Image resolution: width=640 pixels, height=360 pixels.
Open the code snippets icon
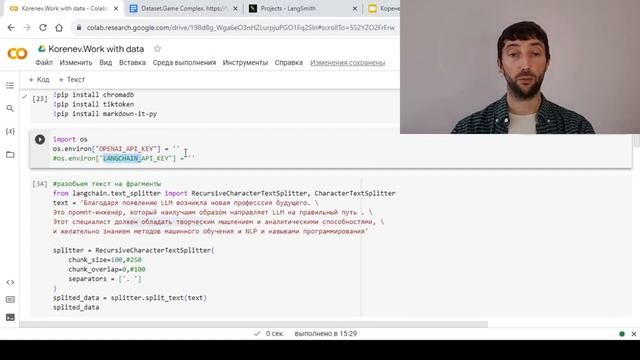pos(10,282)
